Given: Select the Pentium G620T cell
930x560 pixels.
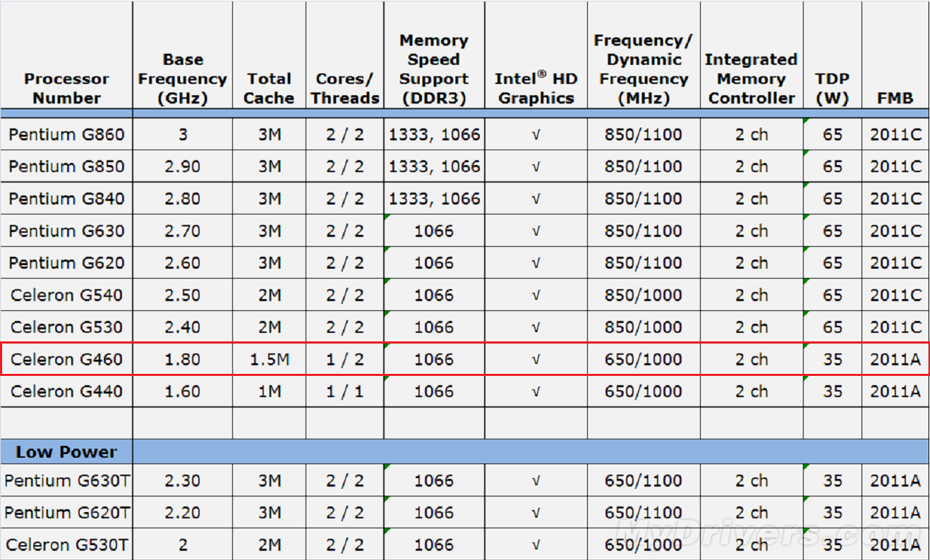Looking at the screenshot, I should (x=66, y=513).
